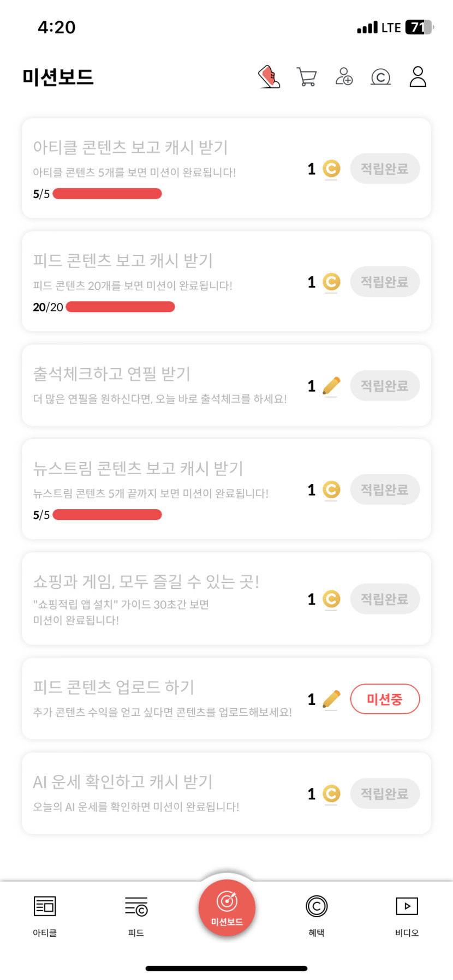Viewport: 453px width, 980px height.
Task: Tap the pencil icon on 피드 콘텐츠 업로드 mission
Action: point(331,699)
